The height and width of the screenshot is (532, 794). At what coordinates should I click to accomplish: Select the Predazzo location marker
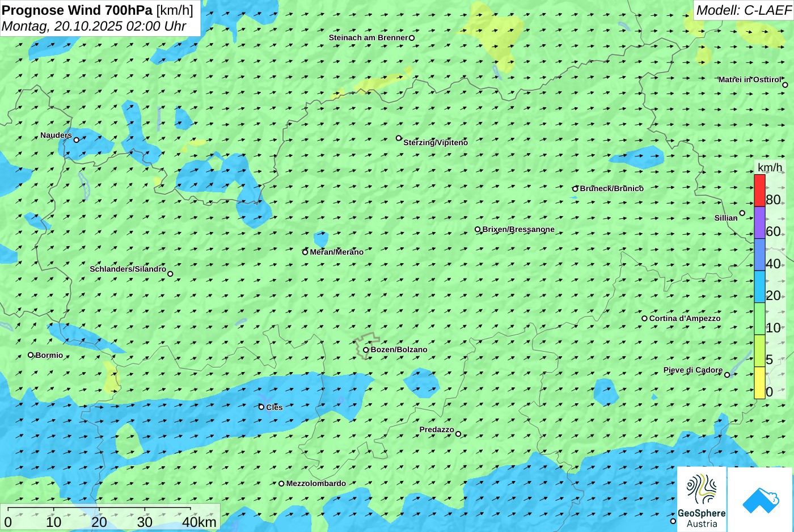(x=458, y=434)
